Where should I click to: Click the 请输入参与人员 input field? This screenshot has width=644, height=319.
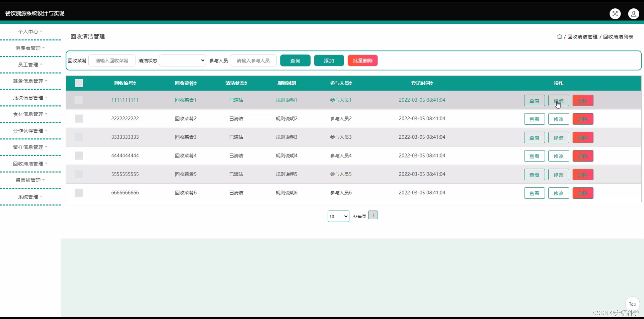click(x=253, y=60)
